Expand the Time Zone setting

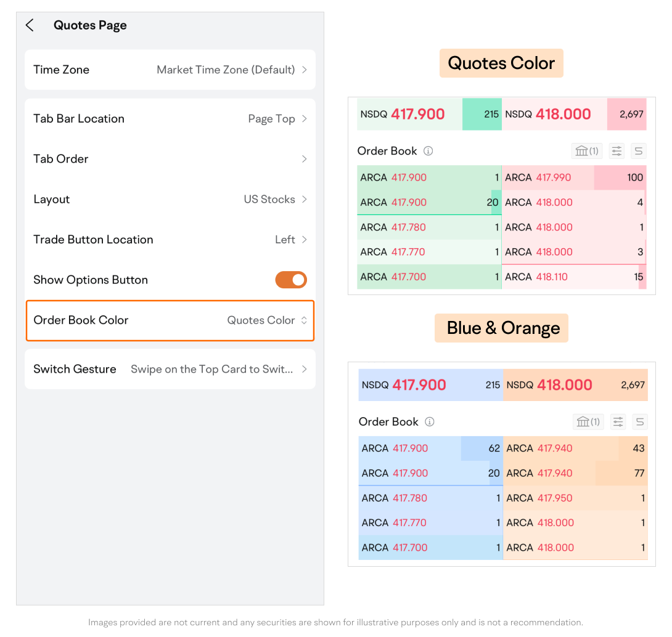(x=170, y=70)
